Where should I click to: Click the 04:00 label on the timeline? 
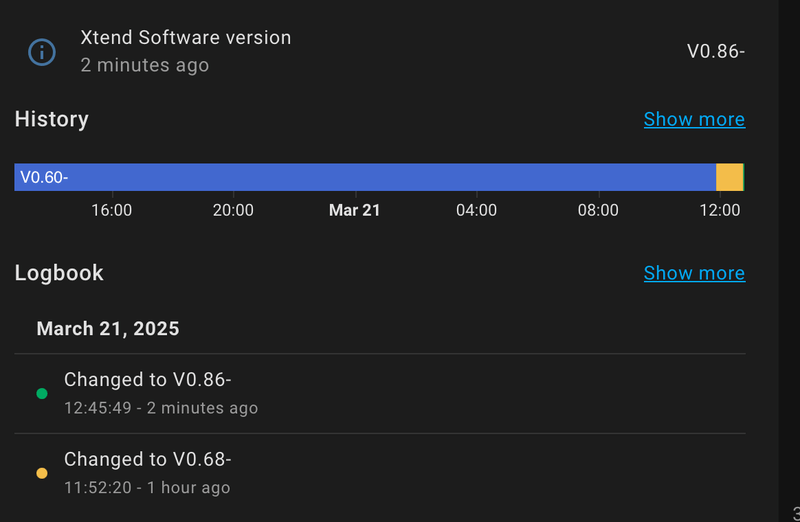pyautogui.click(x=476, y=210)
